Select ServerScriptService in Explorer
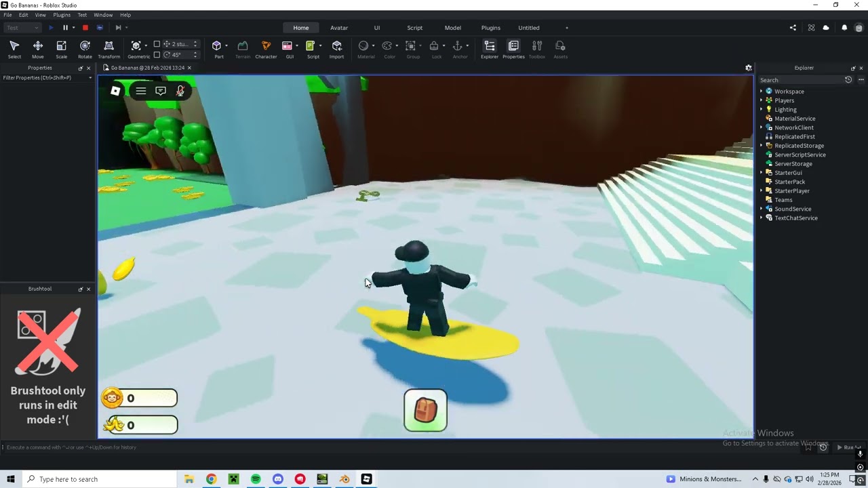Screen dimensions: 868x488 tap(800, 155)
